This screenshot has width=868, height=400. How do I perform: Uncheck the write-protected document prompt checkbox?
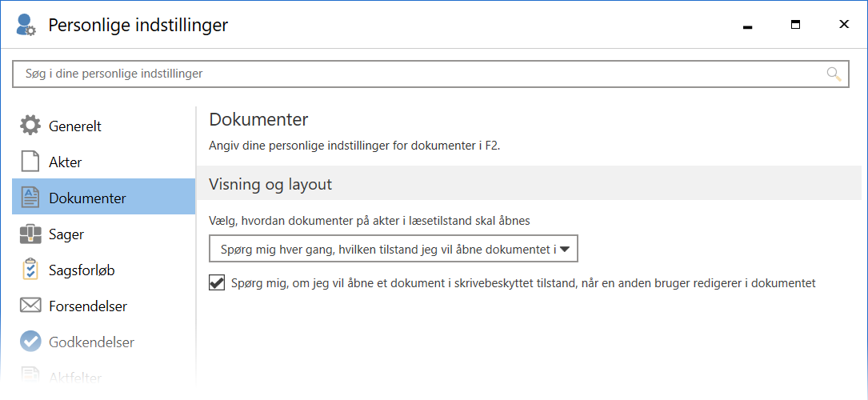click(216, 282)
